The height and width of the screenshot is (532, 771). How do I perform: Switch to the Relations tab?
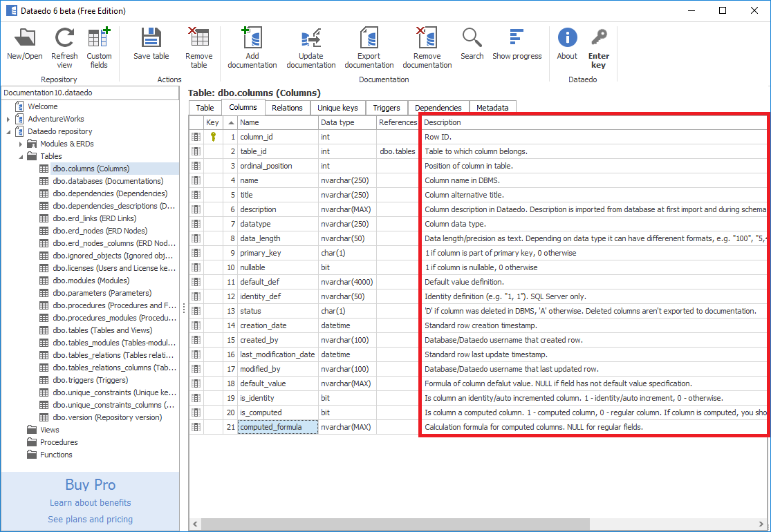click(287, 108)
